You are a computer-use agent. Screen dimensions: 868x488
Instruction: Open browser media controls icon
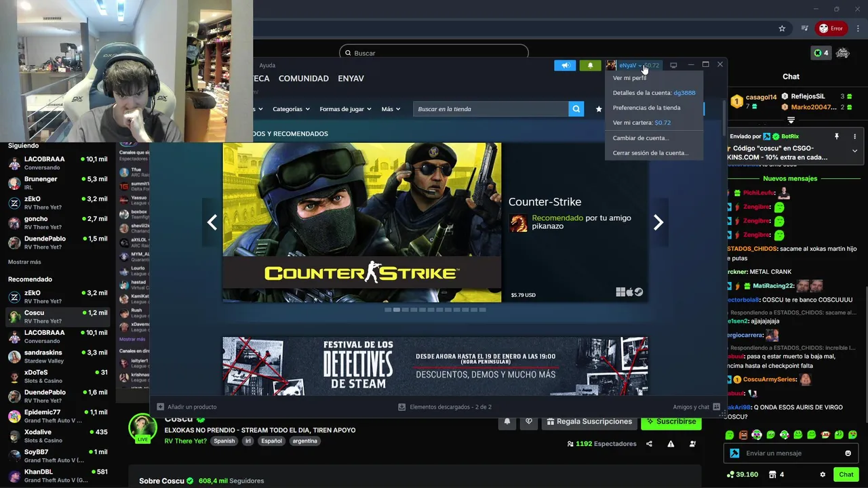click(x=804, y=28)
